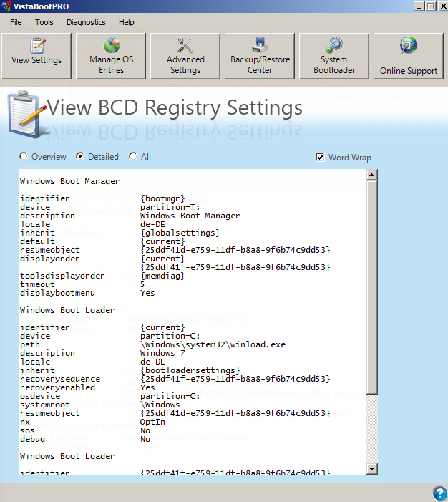Open System Bootloader section
Image resolution: width=448 pixels, height=502 pixels.
click(x=334, y=56)
